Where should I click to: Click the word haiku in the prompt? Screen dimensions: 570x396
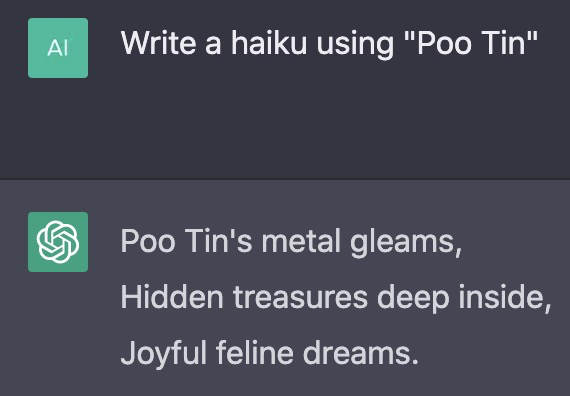(x=269, y=43)
